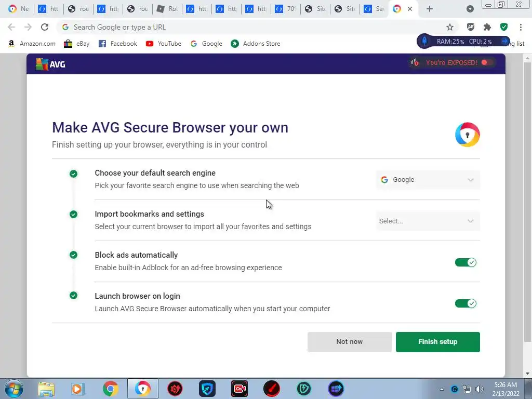Open the Google bookmark
This screenshot has height=399, width=532.
206,44
